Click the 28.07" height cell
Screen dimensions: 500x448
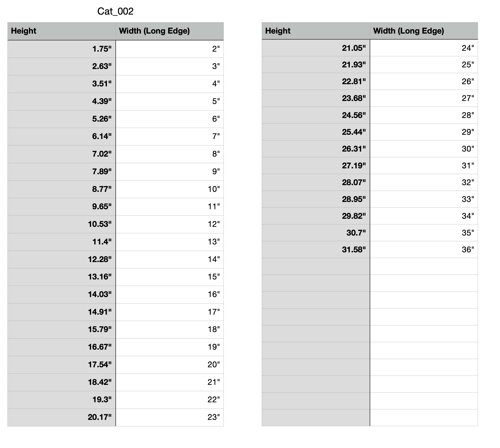tap(316, 182)
